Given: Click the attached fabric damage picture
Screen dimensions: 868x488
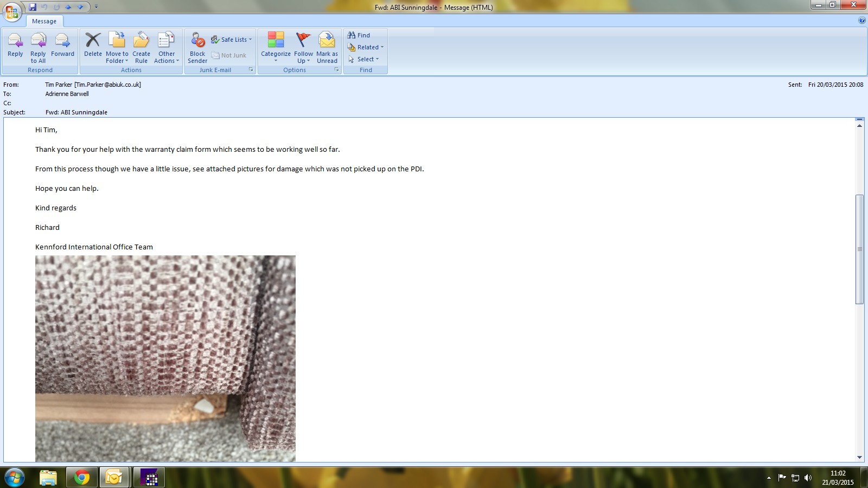Looking at the screenshot, I should (x=165, y=358).
